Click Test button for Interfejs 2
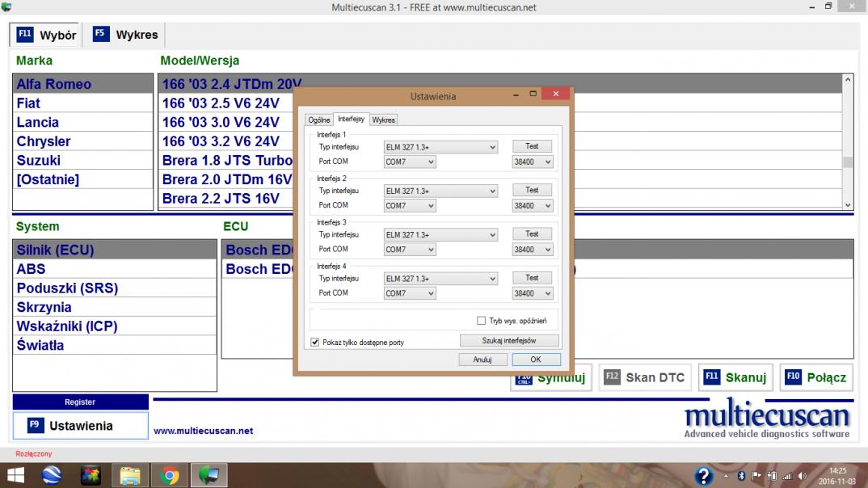Viewport: 868px width, 488px height. 532,190
